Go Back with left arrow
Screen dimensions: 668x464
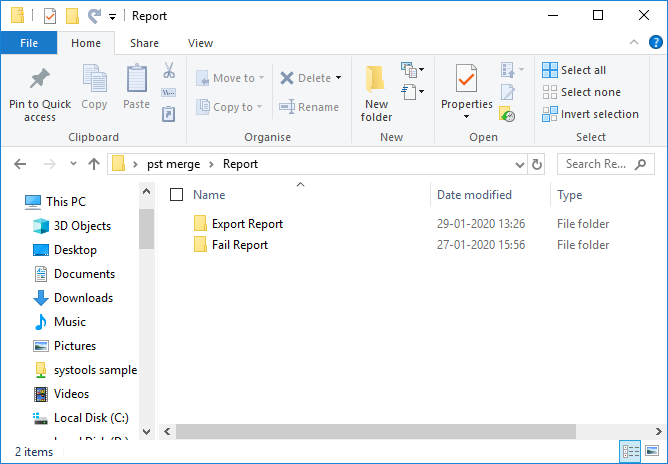[20, 164]
